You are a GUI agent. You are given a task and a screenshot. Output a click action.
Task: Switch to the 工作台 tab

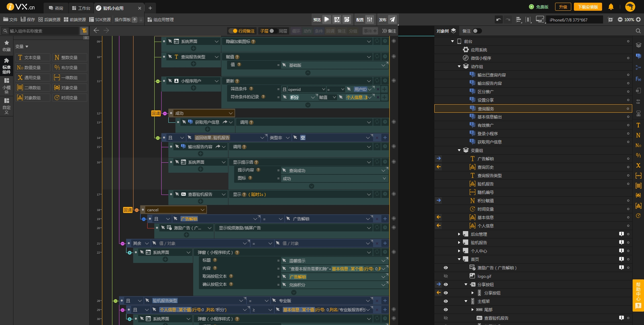pyautogui.click(x=81, y=8)
